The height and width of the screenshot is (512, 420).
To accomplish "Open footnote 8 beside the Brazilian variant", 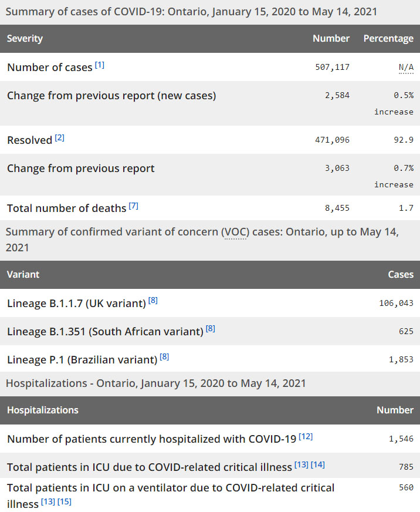I will (164, 356).
